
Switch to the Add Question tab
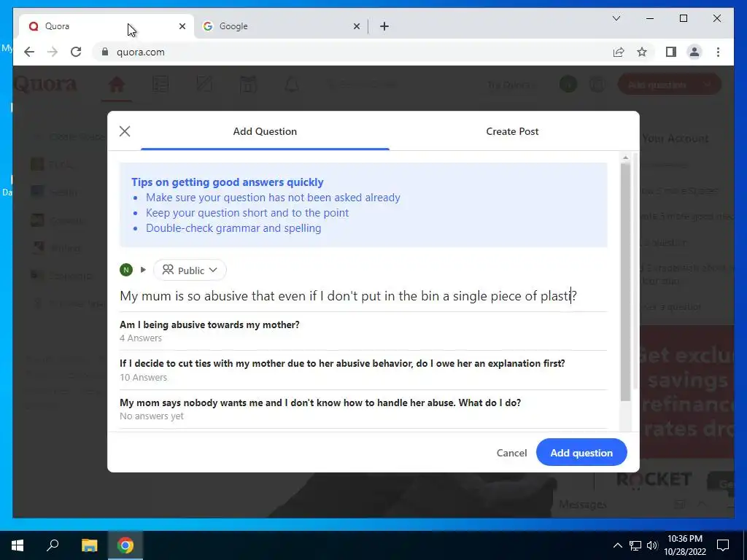[265, 131]
